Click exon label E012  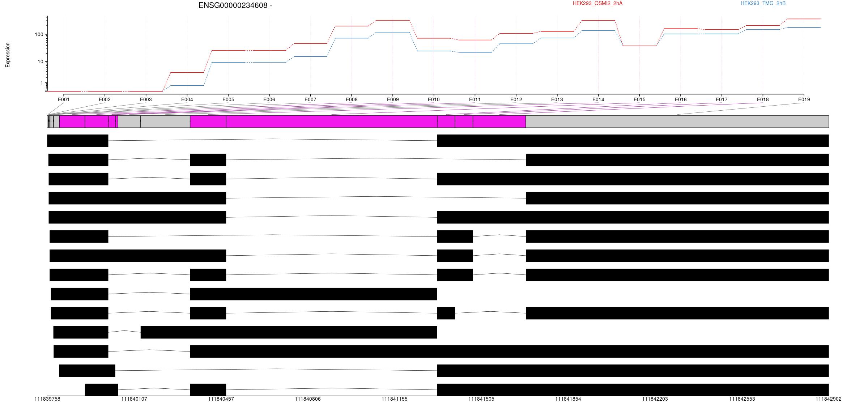(516, 99)
